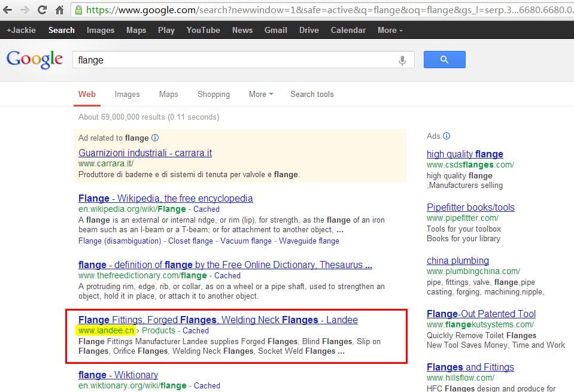This screenshot has height=392, width=574.
Task: Go to YouTube from top bar
Action: [x=203, y=30]
